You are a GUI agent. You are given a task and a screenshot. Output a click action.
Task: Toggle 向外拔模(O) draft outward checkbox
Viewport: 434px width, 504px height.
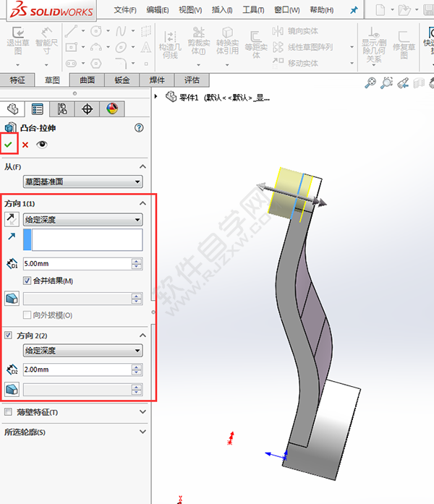pos(27,315)
